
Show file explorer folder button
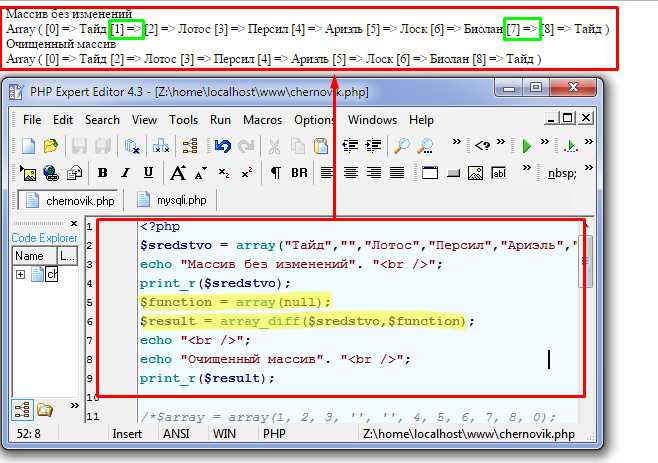pos(45,410)
